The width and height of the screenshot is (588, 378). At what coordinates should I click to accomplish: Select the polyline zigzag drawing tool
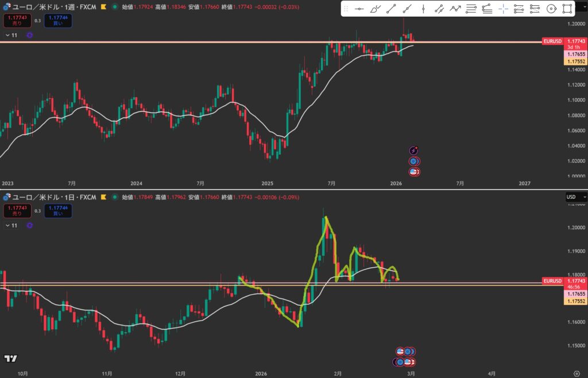455,9
